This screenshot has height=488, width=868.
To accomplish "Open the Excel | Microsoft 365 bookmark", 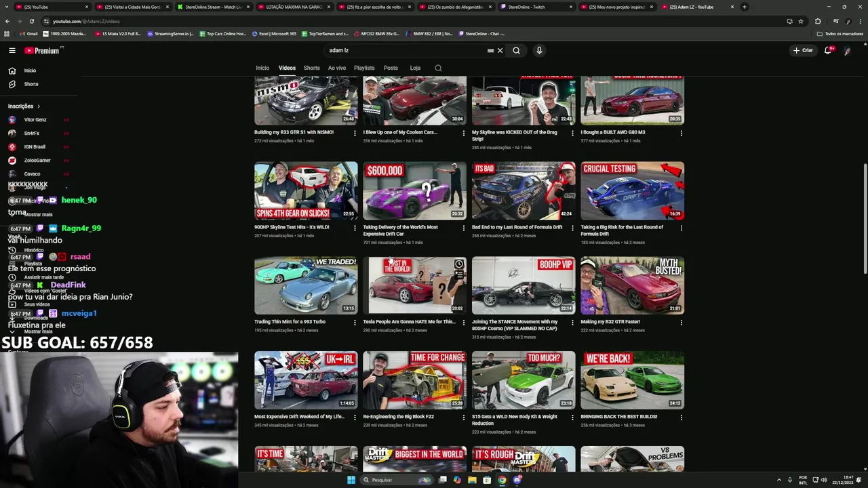I will click(274, 33).
